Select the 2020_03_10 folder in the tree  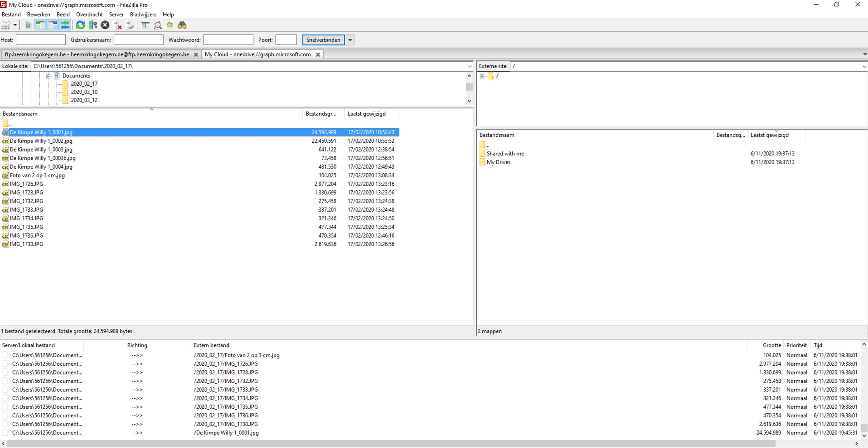(84, 92)
